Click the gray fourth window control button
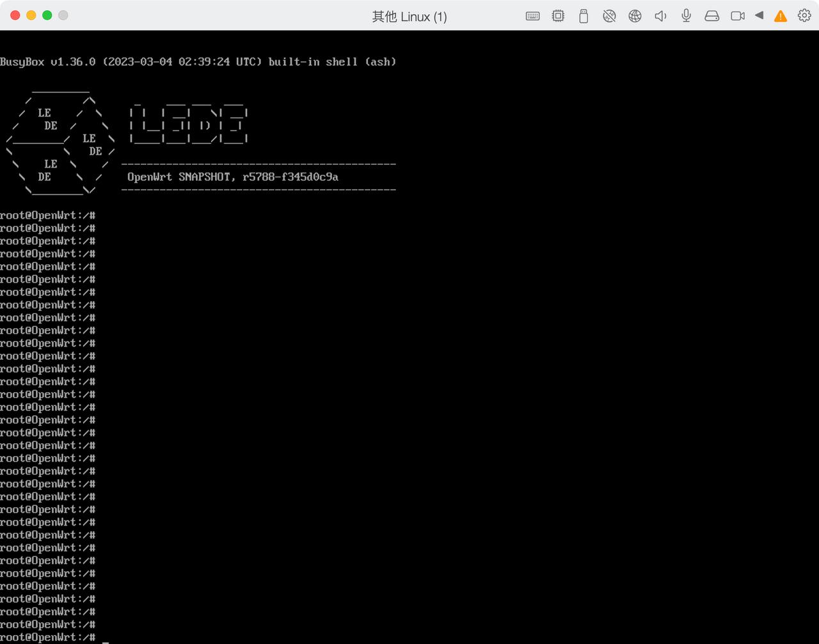 point(63,15)
